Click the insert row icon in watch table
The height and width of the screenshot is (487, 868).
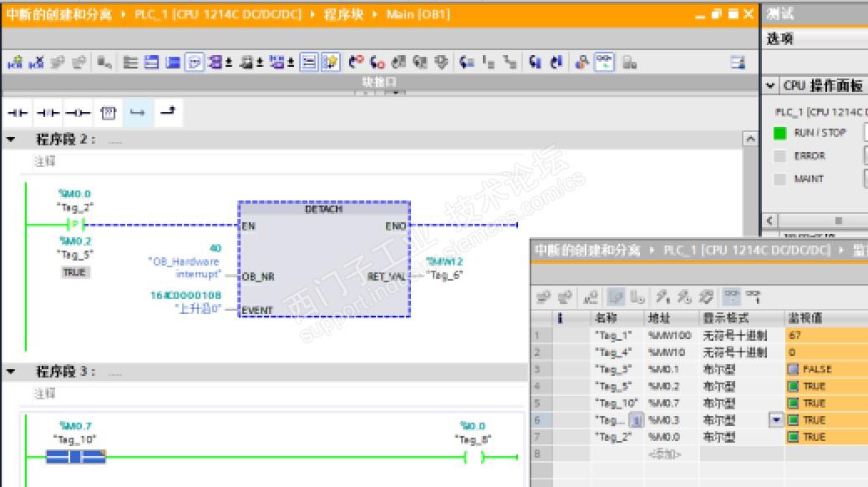click(x=543, y=297)
